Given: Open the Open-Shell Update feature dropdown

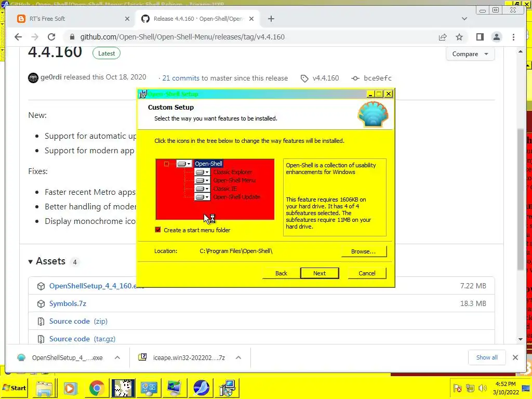Looking at the screenshot, I should (202, 197).
